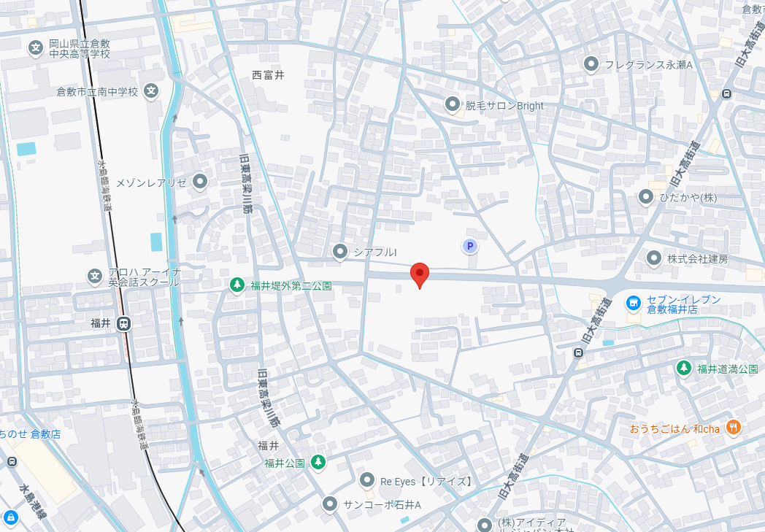The height and width of the screenshot is (532, 765).
Task: Select the Re Eyes【リアイズ】 marker
Action: coord(366,480)
